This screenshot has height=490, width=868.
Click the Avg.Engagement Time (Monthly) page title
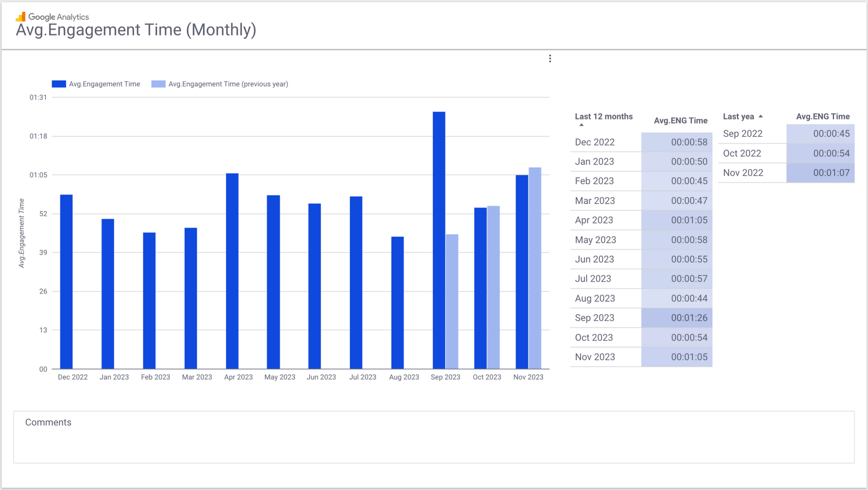136,30
